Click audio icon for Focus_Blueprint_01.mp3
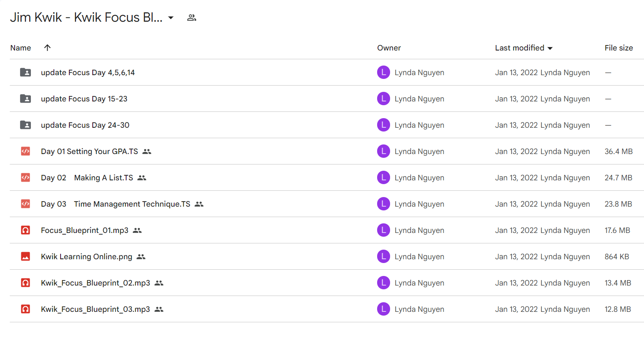644x344 pixels. (25, 230)
